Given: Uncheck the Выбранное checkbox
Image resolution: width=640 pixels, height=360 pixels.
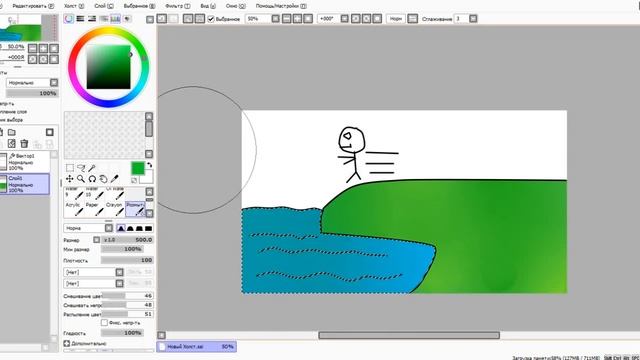Looking at the screenshot, I should (211, 19).
